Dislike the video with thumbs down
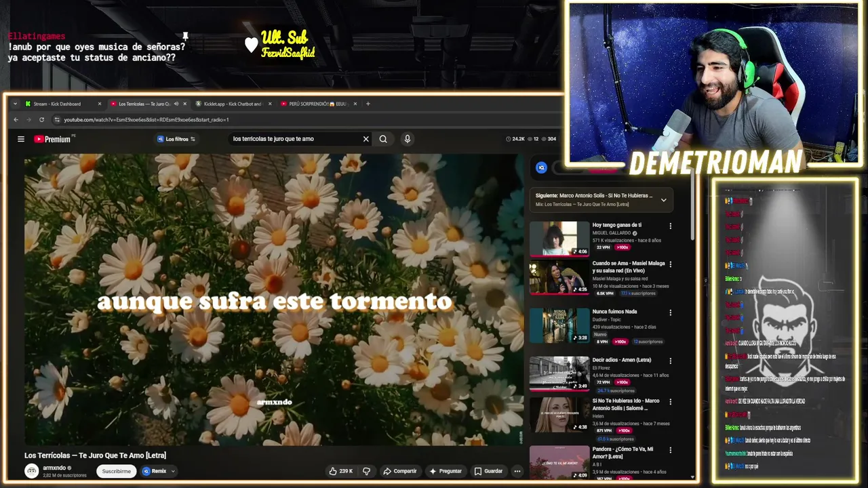 (366, 471)
